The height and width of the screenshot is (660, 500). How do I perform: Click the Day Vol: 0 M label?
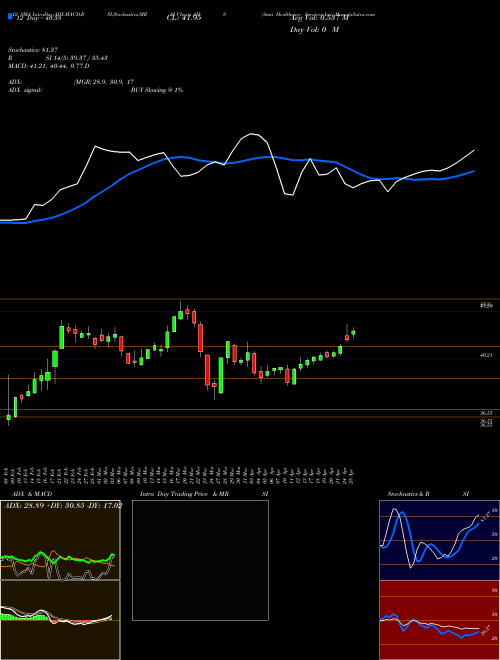(x=314, y=29)
